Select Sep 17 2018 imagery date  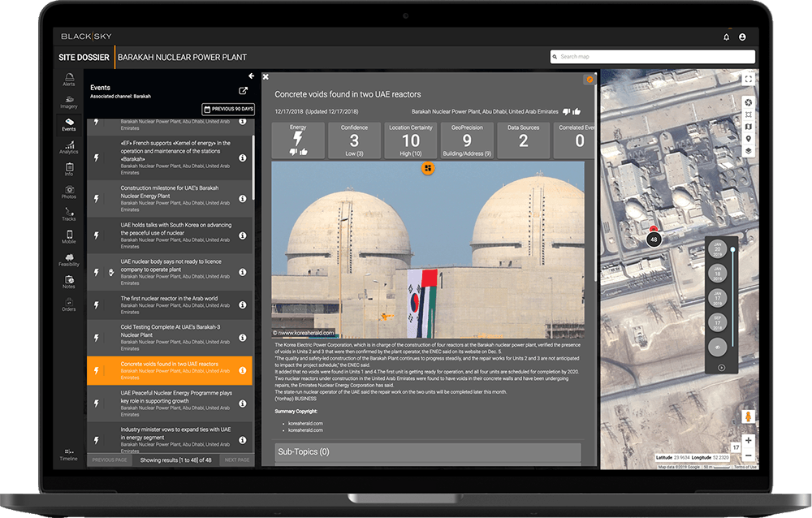[717, 322]
